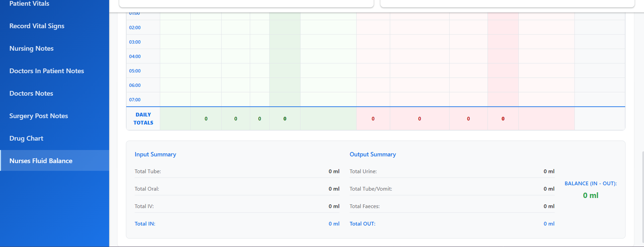The width and height of the screenshot is (644, 247).
Task: Select Doctors In Patient Notes
Action: 47,71
